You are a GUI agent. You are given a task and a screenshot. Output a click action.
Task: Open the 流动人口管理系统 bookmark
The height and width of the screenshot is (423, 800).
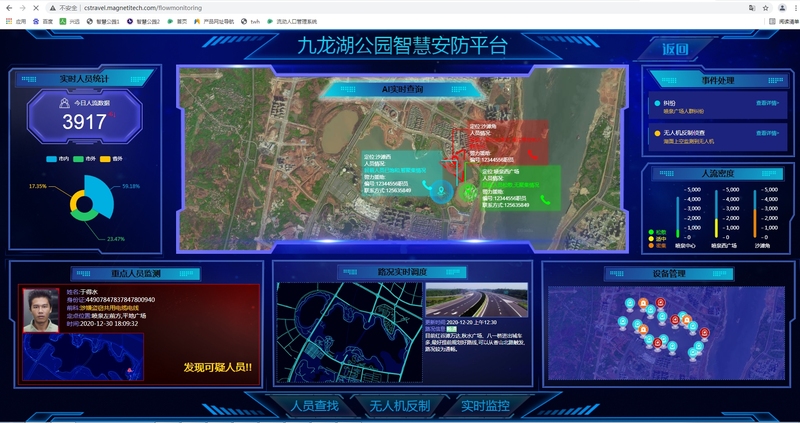[x=292, y=21]
